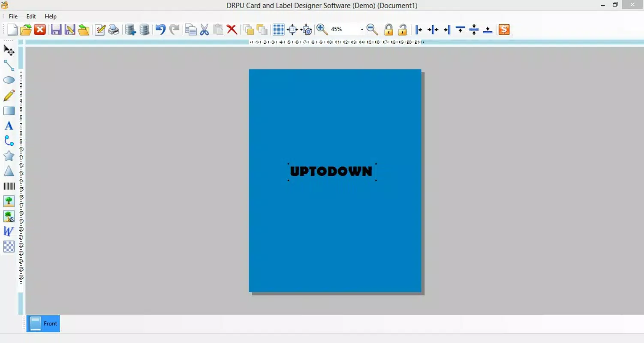Click the center with four arrows icon
Screen dimensions: 644x343
pyautogui.click(x=292, y=30)
